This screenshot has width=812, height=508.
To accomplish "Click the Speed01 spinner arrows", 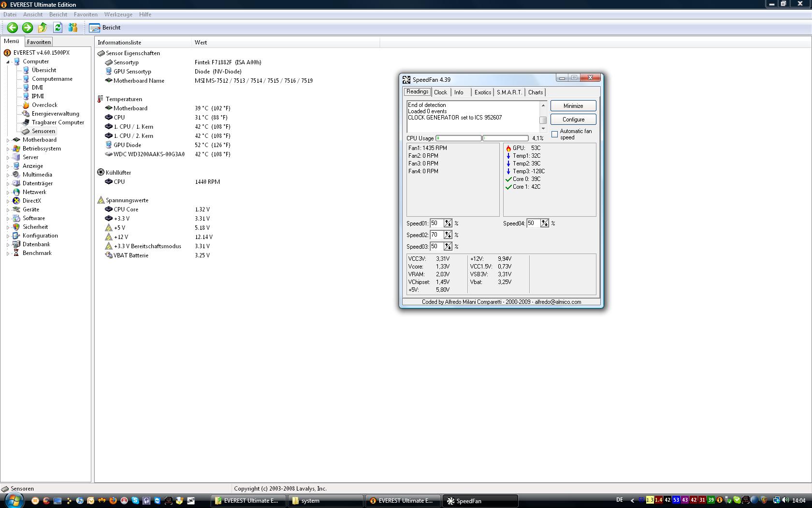I will pyautogui.click(x=448, y=224).
